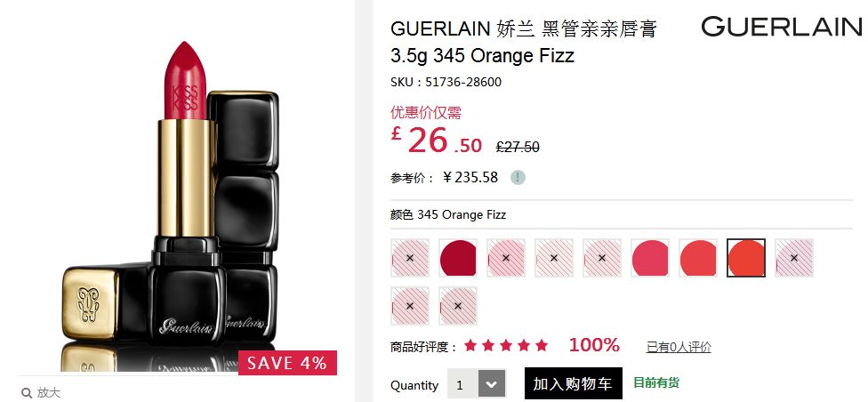Image resolution: width=868 pixels, height=402 pixels.
Task: Click the third crossed-out swatch in the top row
Action: pos(553,258)
